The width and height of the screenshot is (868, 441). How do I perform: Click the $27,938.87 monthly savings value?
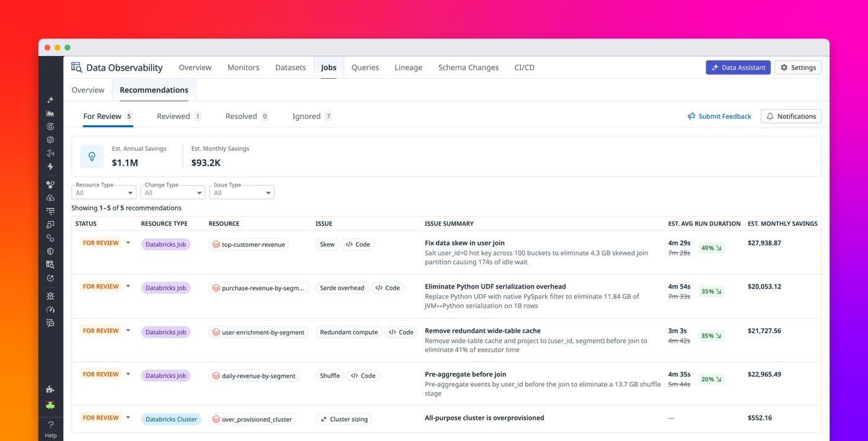764,243
